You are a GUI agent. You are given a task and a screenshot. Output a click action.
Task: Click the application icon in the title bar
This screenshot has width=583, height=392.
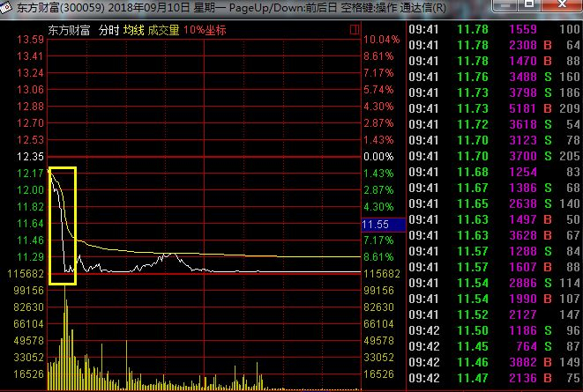click(5, 6)
